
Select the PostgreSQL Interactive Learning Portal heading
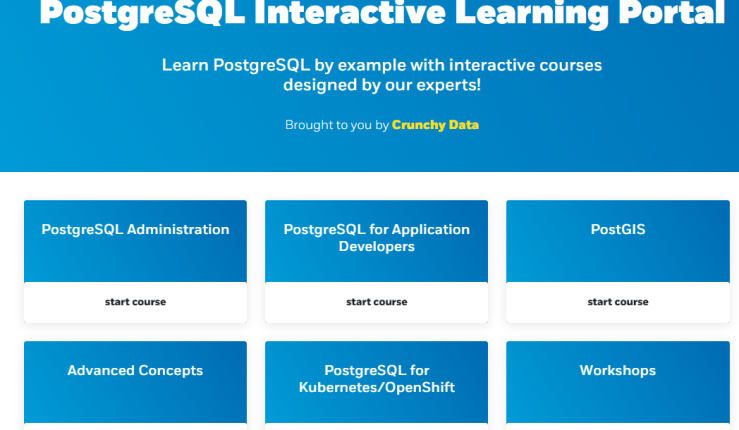click(x=382, y=13)
